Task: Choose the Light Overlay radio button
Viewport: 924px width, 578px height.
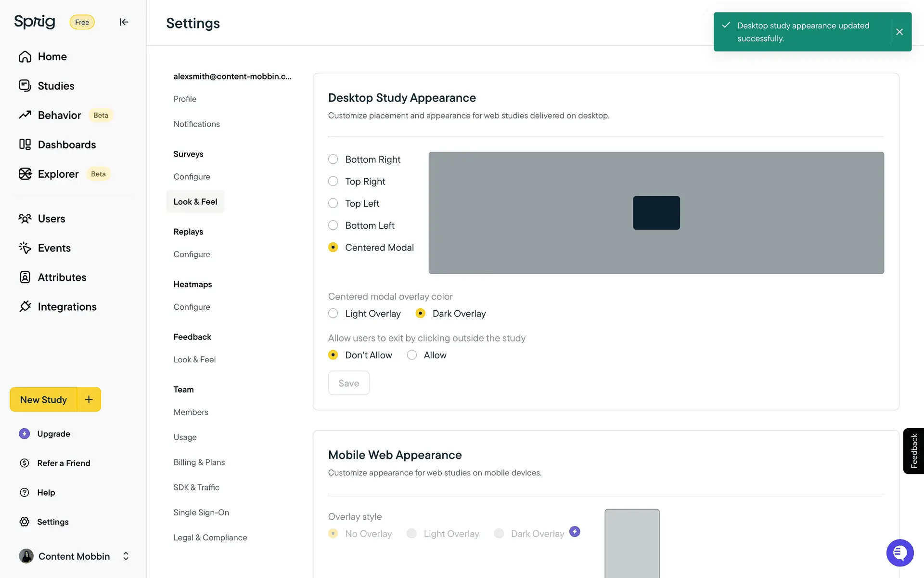Action: point(333,314)
